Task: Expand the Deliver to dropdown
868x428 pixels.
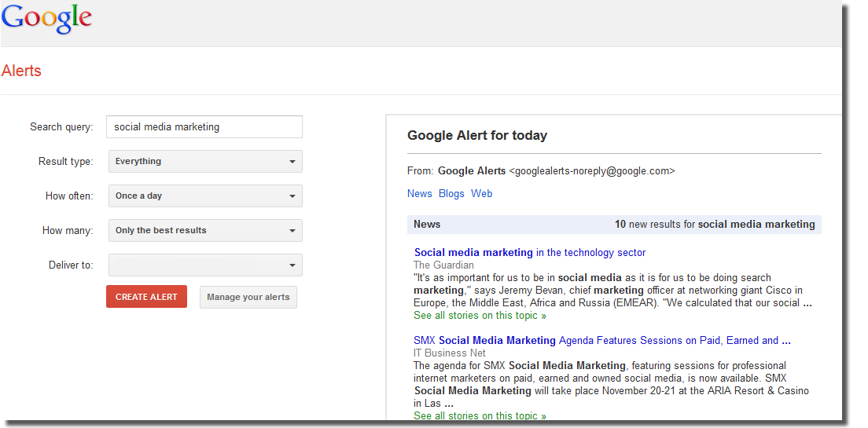Action: point(204,265)
